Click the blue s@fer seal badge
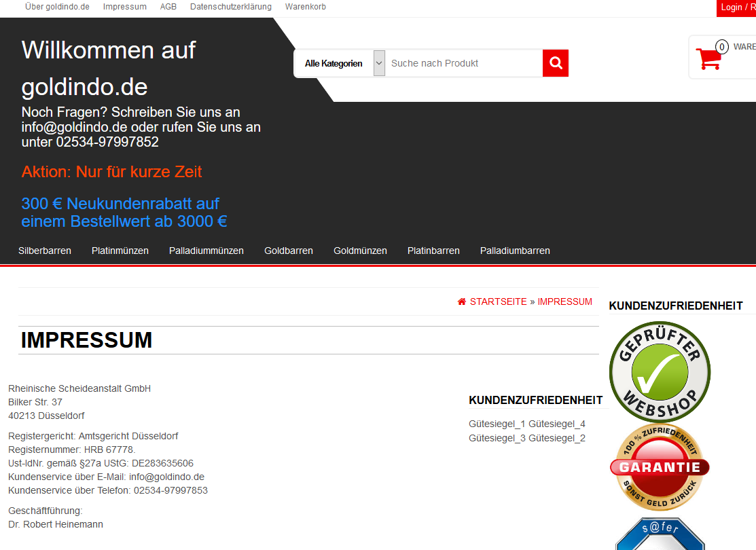This screenshot has height=550, width=756. point(660,534)
